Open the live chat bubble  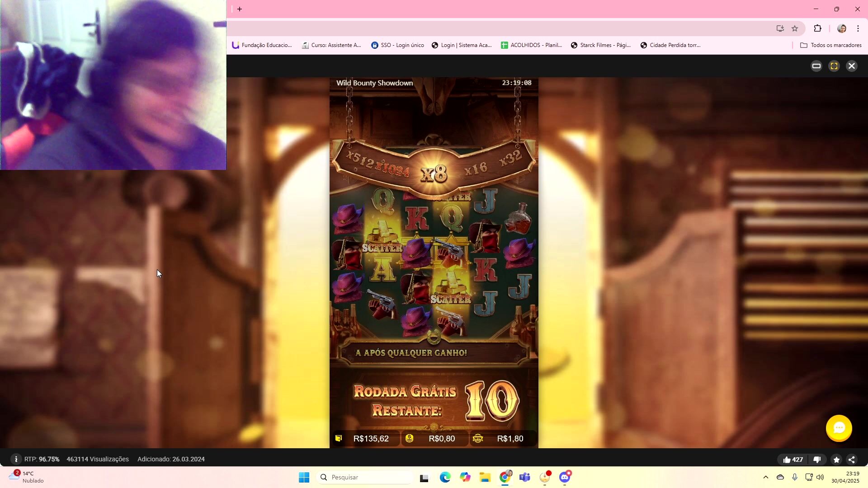(x=839, y=428)
